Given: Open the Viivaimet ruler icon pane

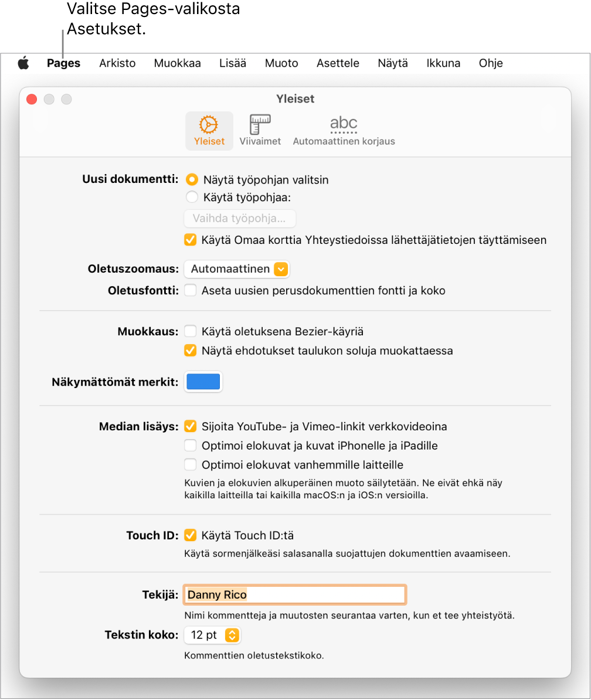Looking at the screenshot, I should point(260,131).
